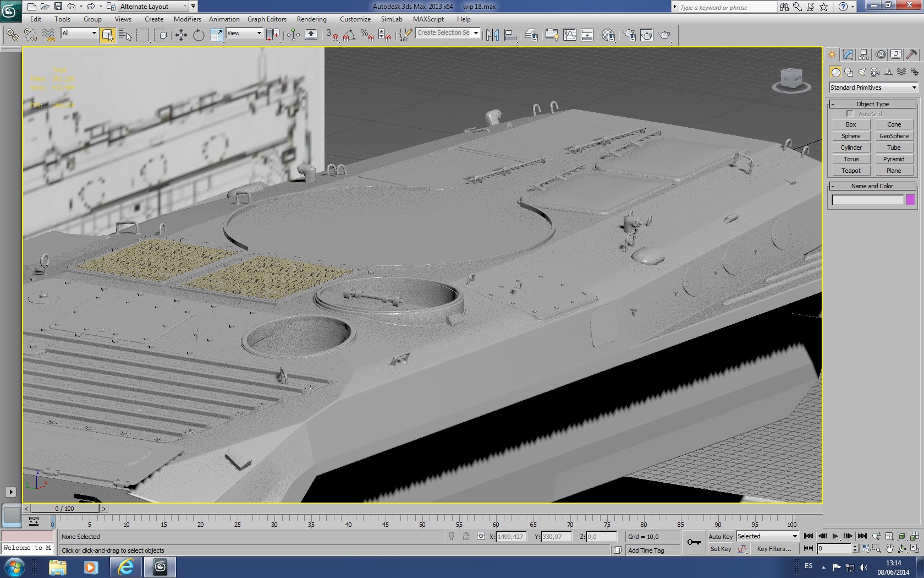
Task: Click the Teapot button
Action: (851, 171)
